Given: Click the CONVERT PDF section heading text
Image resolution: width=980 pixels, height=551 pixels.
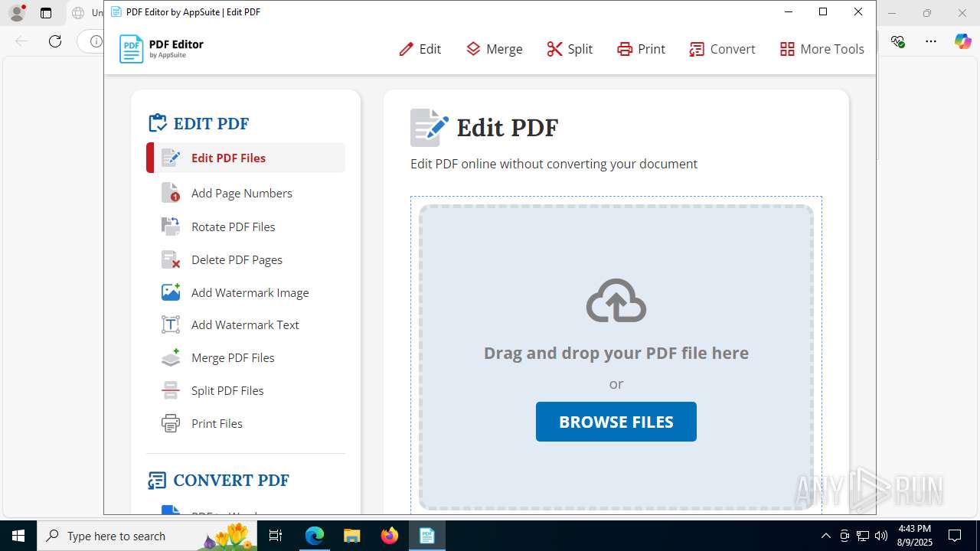Looking at the screenshot, I should coord(231,481).
